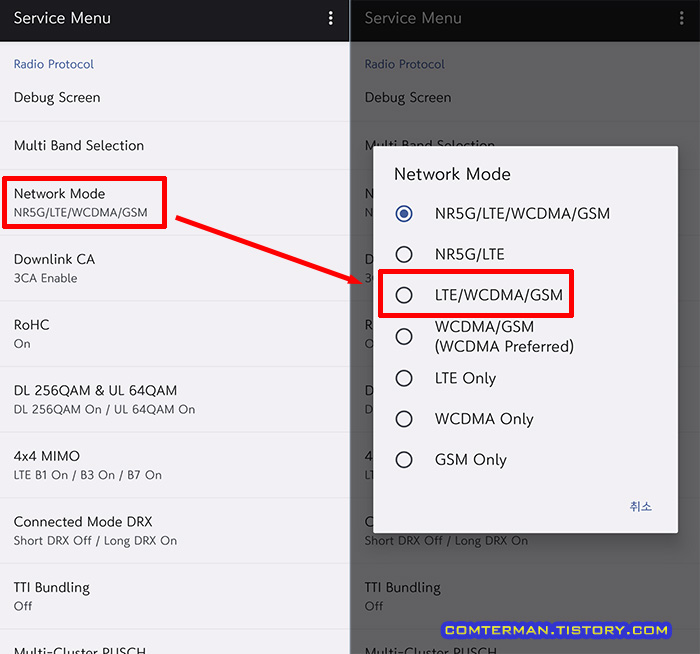Click Radio Protocol header in left panel
700x654 pixels.
pos(54,64)
